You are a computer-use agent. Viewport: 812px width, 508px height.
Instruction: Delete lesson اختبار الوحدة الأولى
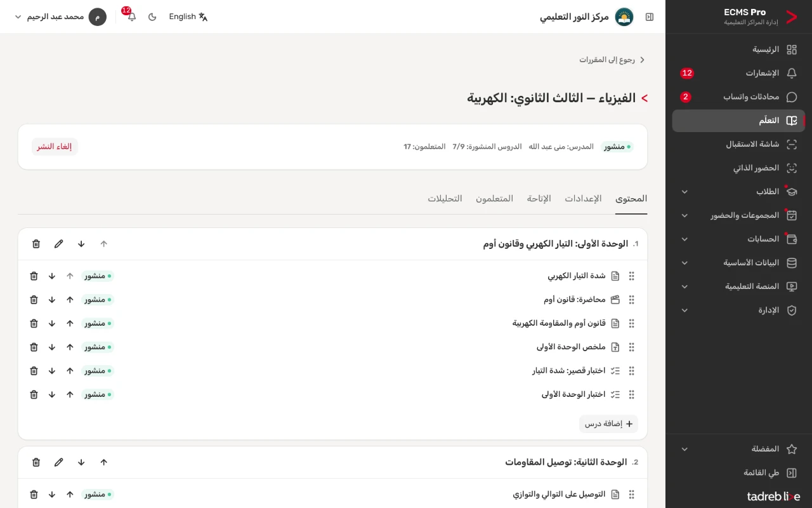[34, 394]
